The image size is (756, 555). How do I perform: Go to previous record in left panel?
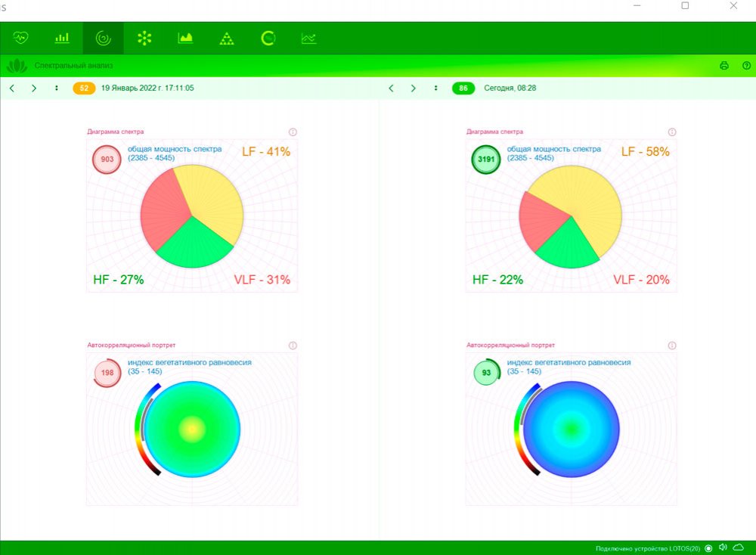(x=12, y=88)
